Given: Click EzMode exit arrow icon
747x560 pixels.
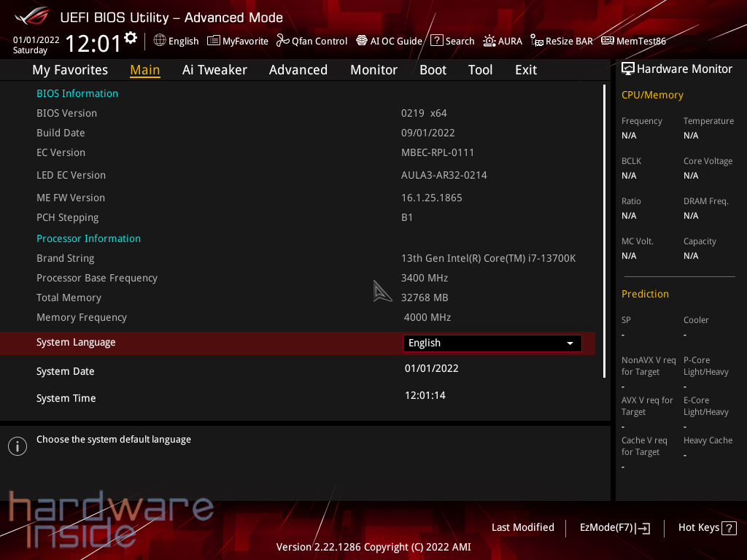Looking at the screenshot, I should pos(643,528).
